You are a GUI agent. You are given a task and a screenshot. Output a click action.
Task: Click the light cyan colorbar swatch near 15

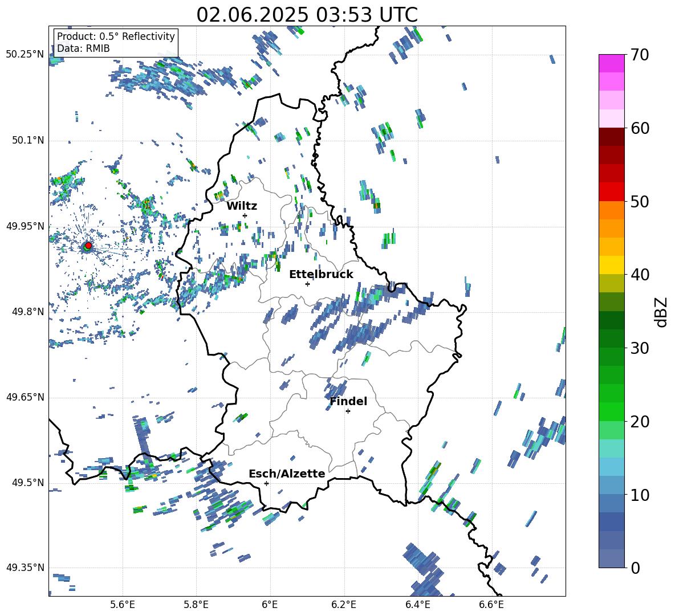[x=611, y=448]
